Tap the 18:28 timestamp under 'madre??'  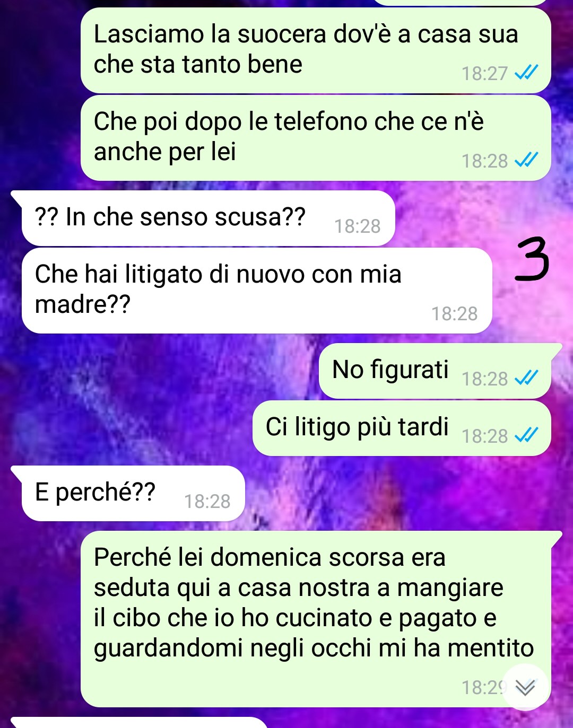point(454,313)
